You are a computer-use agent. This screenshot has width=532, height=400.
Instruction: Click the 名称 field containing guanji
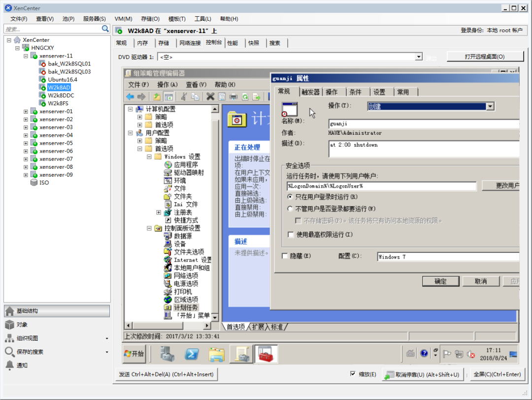tap(424, 123)
